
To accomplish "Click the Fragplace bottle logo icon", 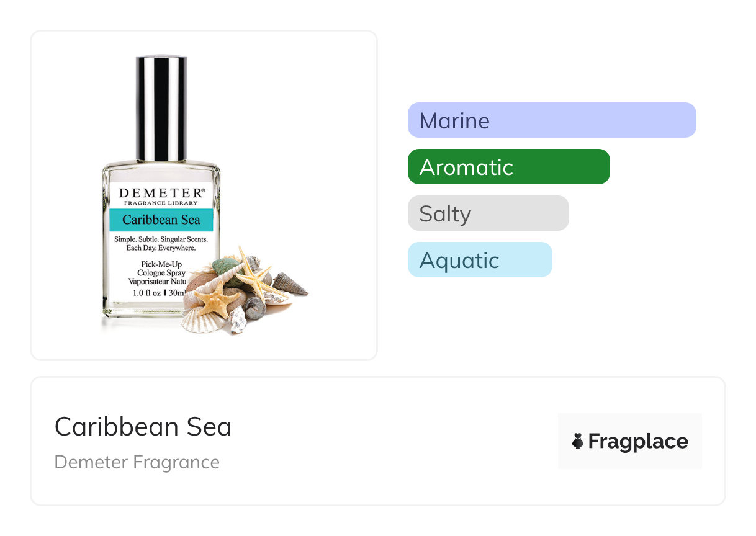I will (x=577, y=441).
